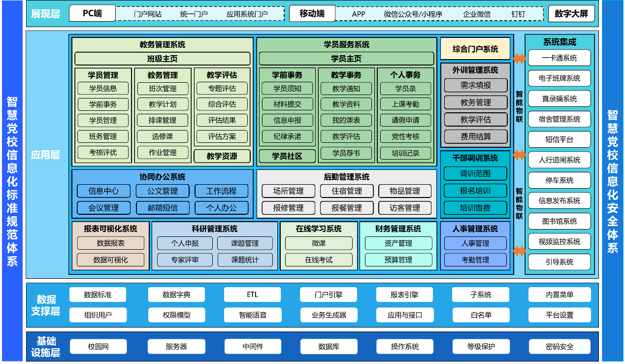The height and width of the screenshot is (364, 625).
Task: Click 个人办公 box
Action: click(x=221, y=208)
